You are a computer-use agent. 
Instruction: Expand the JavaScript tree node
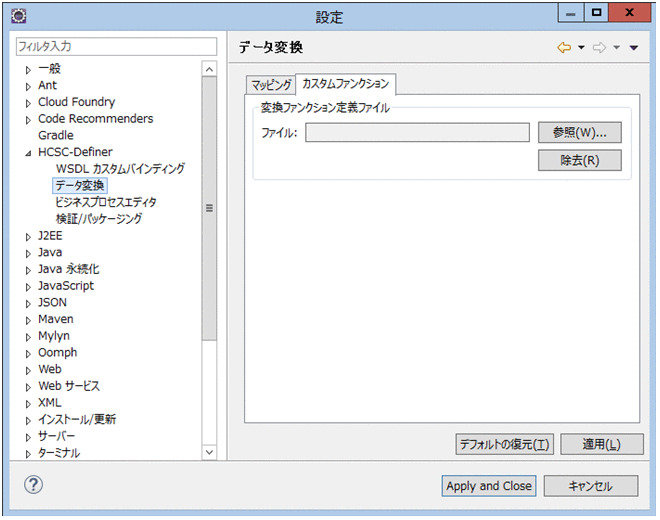(28, 287)
